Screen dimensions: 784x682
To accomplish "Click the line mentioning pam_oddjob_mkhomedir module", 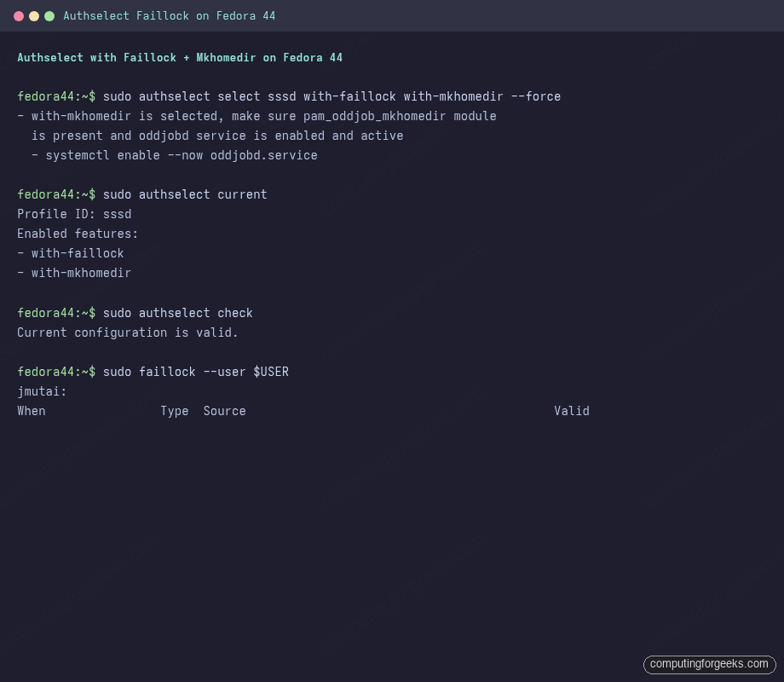I will 257,116.
